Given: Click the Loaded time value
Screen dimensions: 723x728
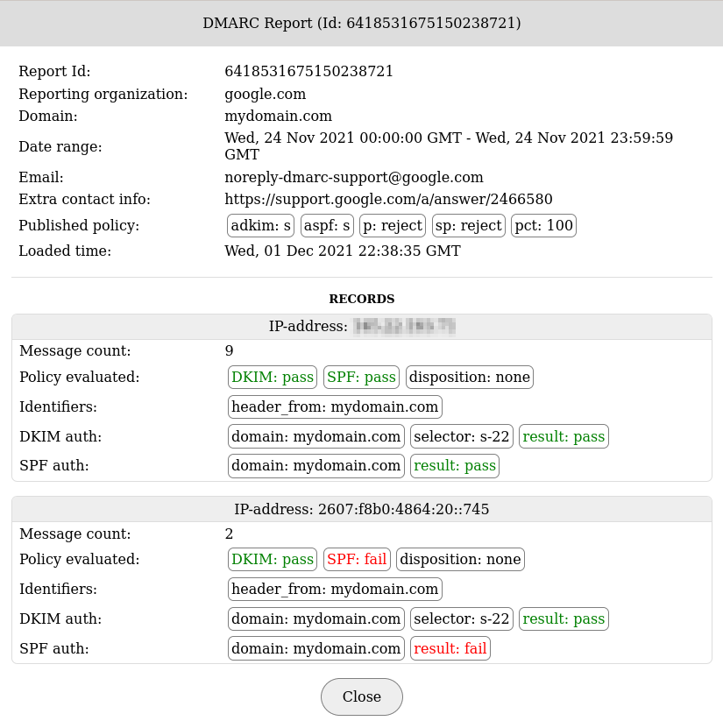Looking at the screenshot, I should pyautogui.click(x=342, y=251).
